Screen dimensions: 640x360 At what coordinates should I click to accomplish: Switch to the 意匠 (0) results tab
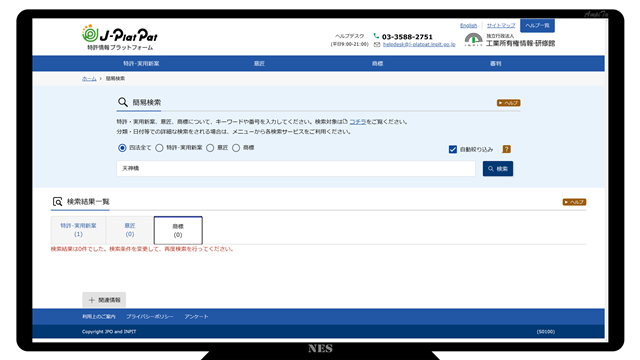click(130, 230)
